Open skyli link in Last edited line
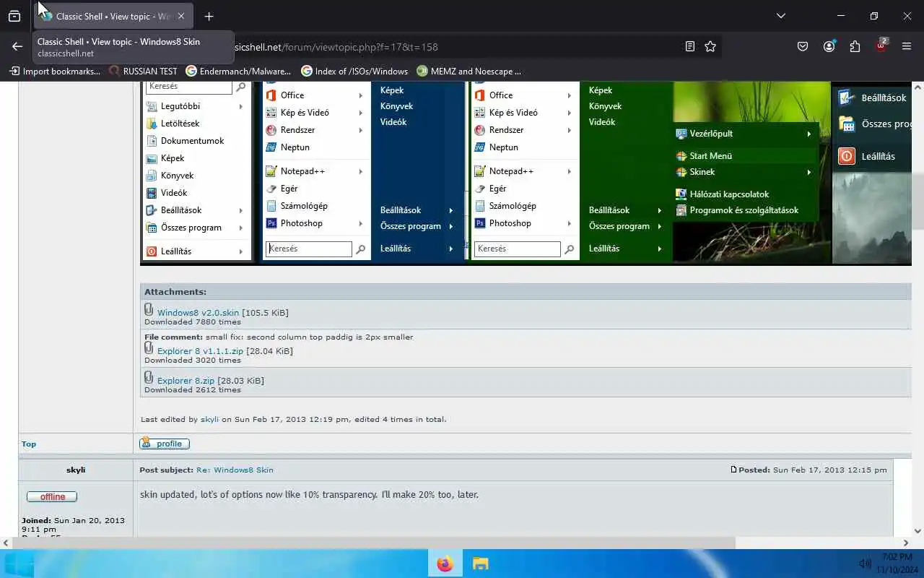This screenshot has width=924, height=578. [x=209, y=419]
